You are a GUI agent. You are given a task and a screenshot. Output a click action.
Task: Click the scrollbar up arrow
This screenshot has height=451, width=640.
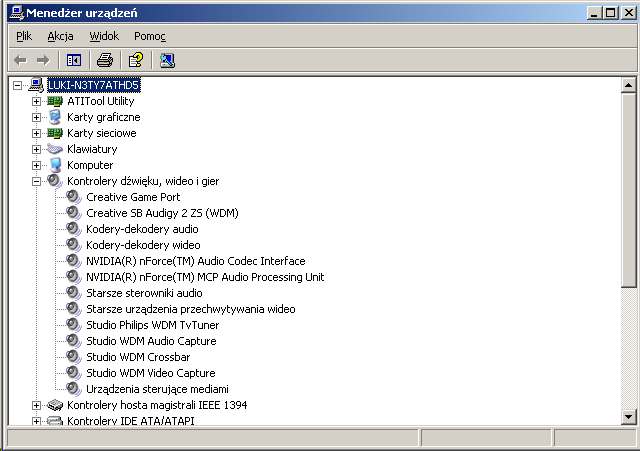tap(628, 85)
